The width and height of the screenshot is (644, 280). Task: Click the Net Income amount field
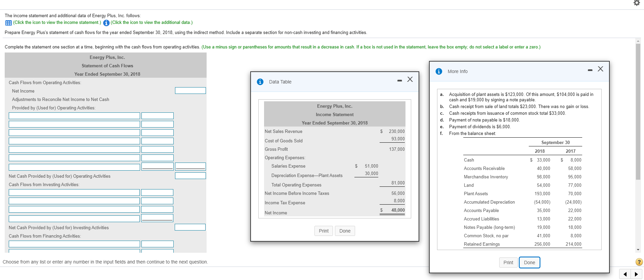(190, 91)
